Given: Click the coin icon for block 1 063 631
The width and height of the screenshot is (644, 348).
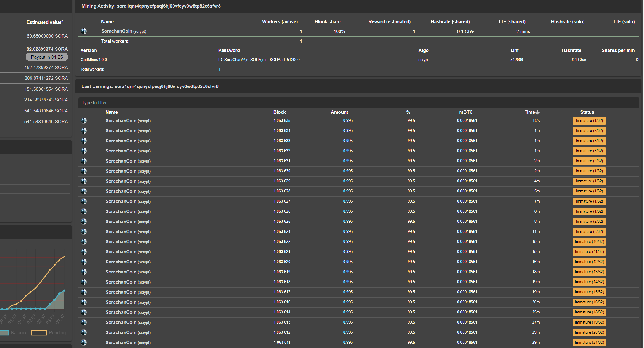Looking at the screenshot, I should pyautogui.click(x=84, y=161).
